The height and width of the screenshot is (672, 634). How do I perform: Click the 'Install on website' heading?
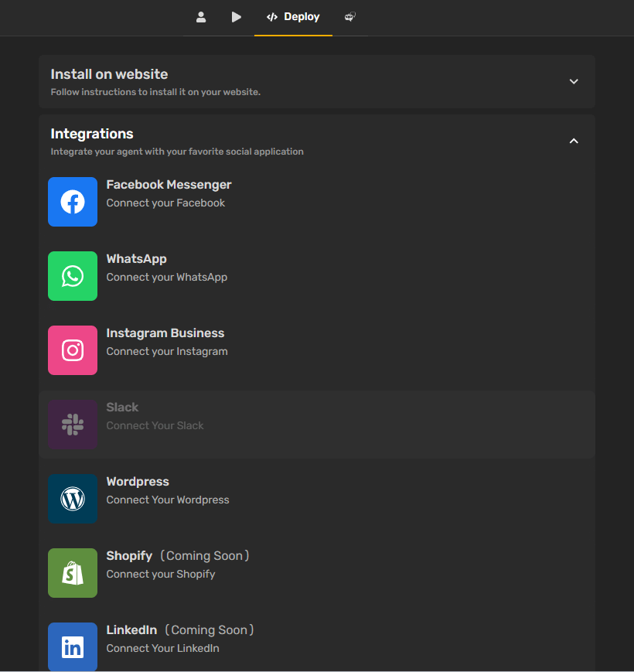point(109,74)
